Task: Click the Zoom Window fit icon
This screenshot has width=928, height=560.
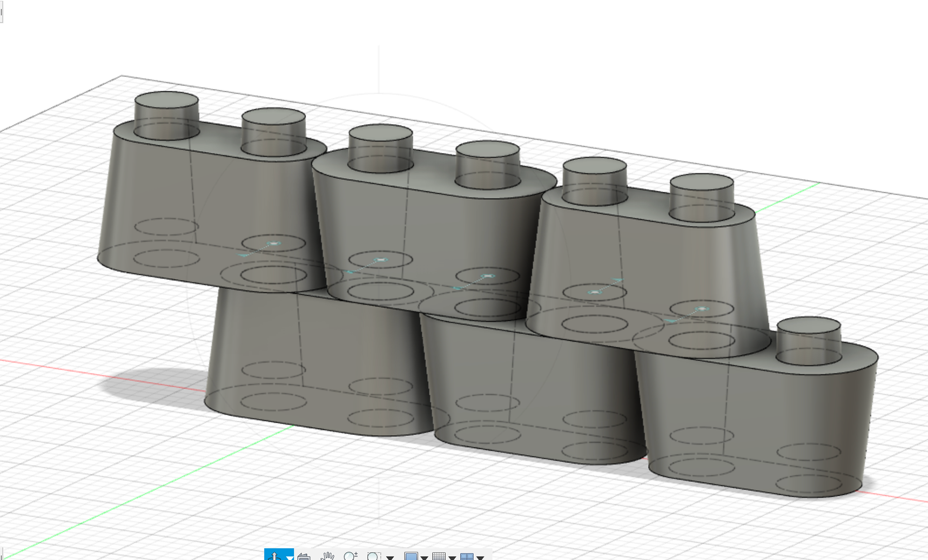Action: pyautogui.click(x=374, y=556)
